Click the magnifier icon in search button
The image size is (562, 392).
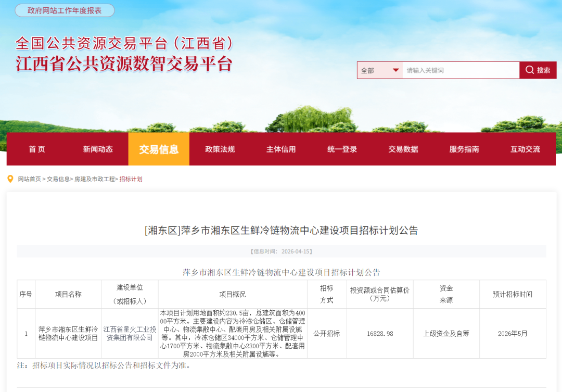(x=529, y=70)
